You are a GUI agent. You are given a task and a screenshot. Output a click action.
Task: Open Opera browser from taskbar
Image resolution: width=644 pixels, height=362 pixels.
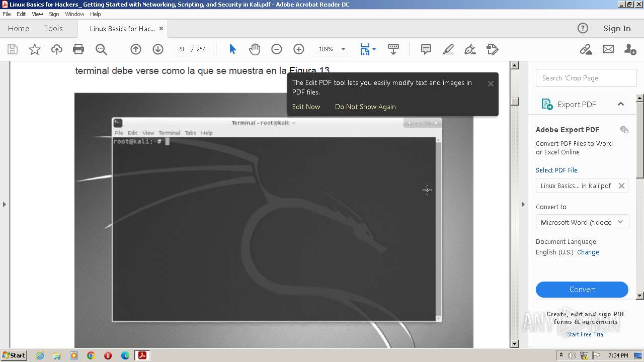[108, 355]
